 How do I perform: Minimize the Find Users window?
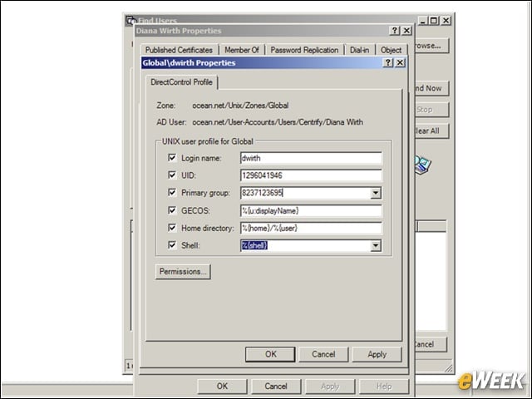(423, 21)
